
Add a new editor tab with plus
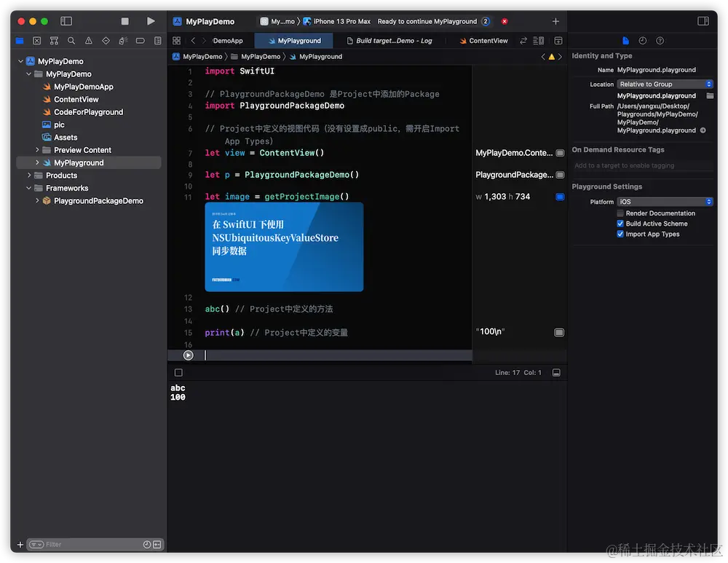555,21
